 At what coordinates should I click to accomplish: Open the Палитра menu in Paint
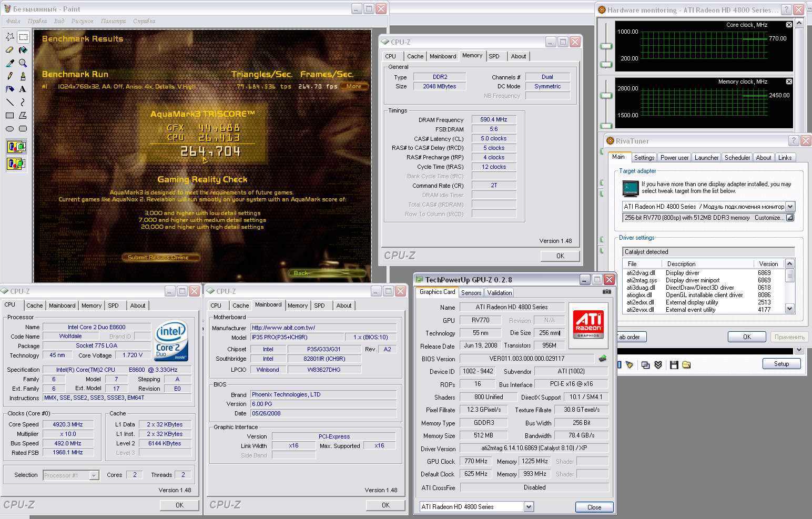pyautogui.click(x=113, y=21)
